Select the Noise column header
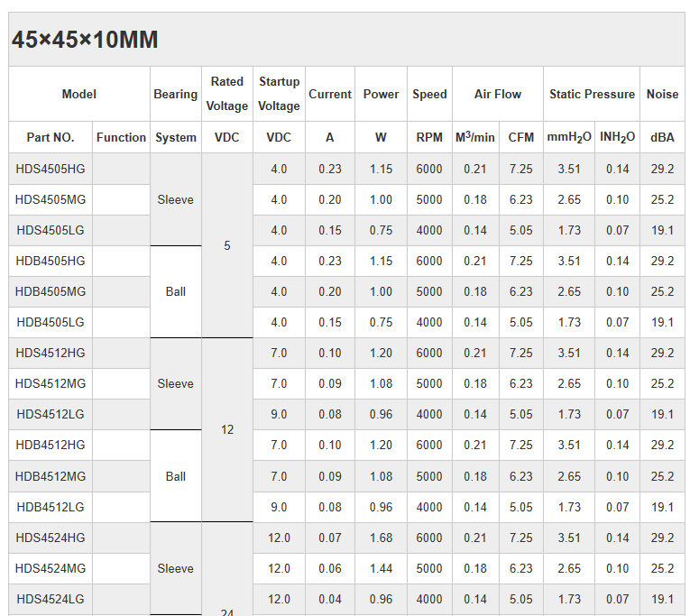This screenshot has width=690, height=616. (663, 94)
